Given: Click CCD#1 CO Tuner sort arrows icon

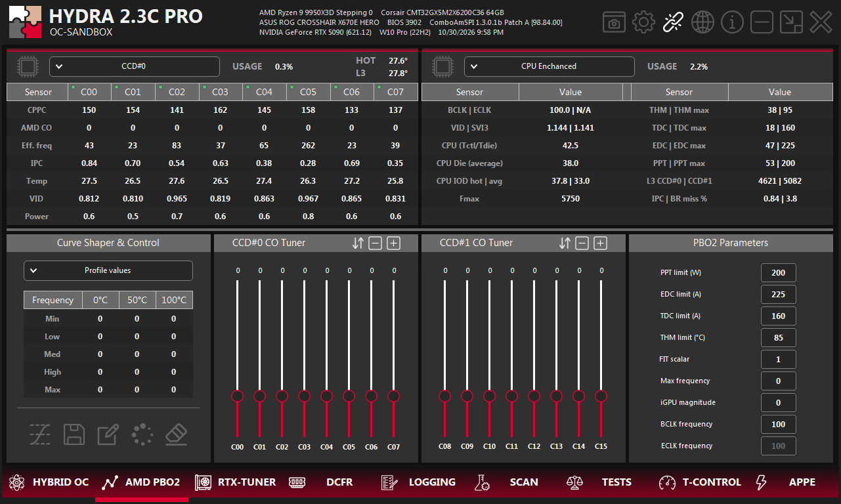Looking at the screenshot, I should point(565,243).
